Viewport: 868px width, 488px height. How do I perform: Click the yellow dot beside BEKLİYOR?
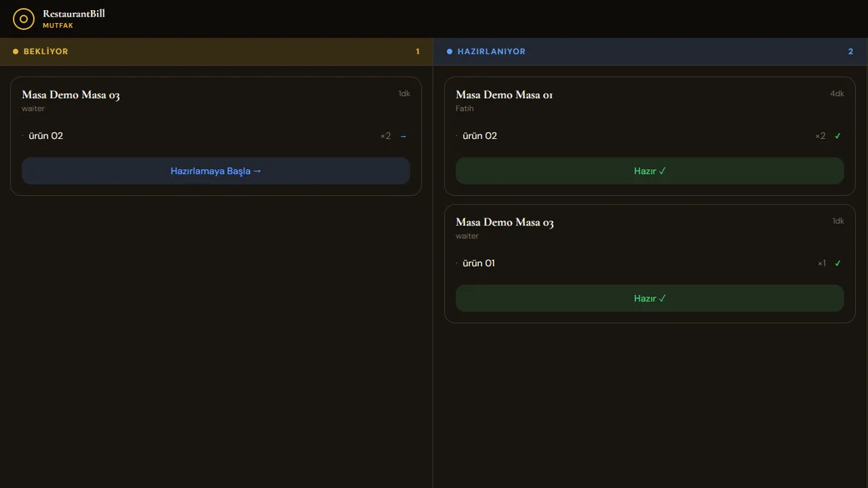coord(16,52)
